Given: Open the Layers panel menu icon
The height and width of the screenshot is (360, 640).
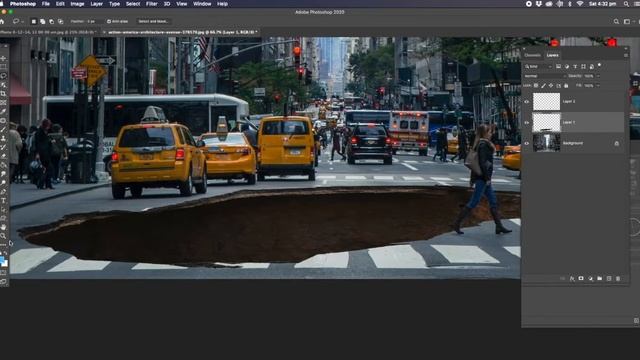Looking at the screenshot, I should click(x=626, y=55).
